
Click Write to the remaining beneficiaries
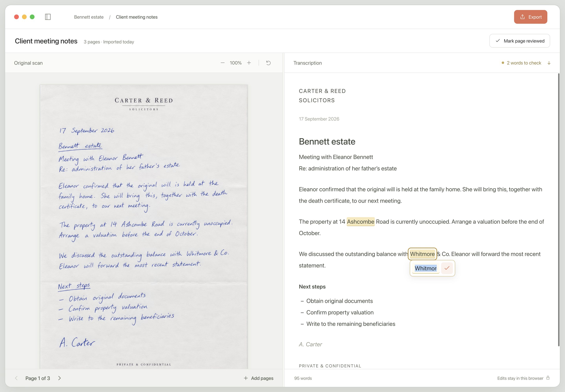point(351,324)
